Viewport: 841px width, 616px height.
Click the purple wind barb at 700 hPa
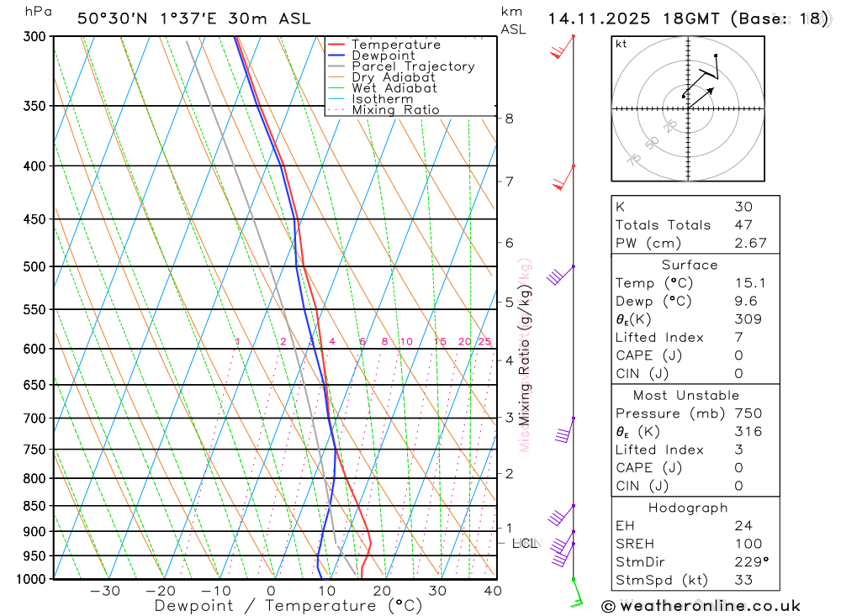click(565, 430)
